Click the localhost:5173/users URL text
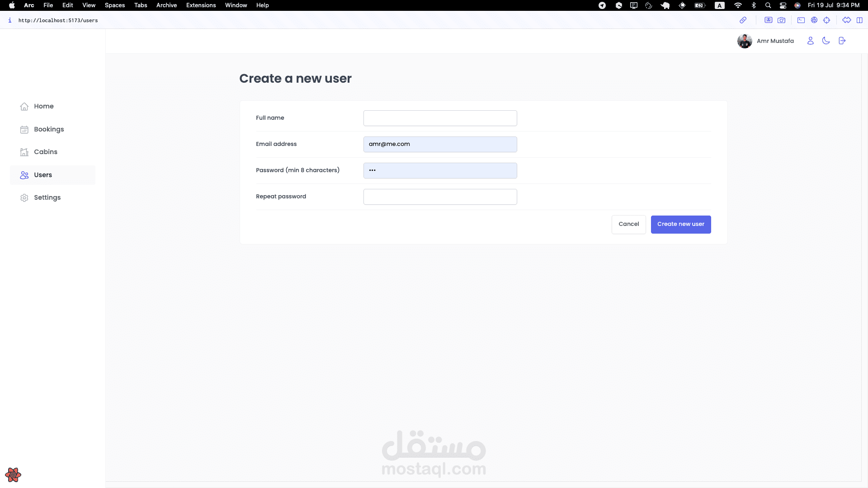This screenshot has height=488, width=868. (x=58, y=20)
